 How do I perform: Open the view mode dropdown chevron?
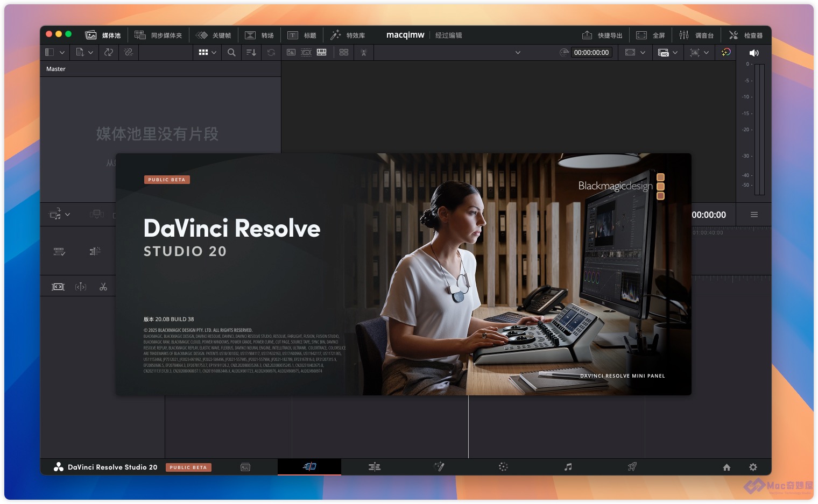(214, 53)
